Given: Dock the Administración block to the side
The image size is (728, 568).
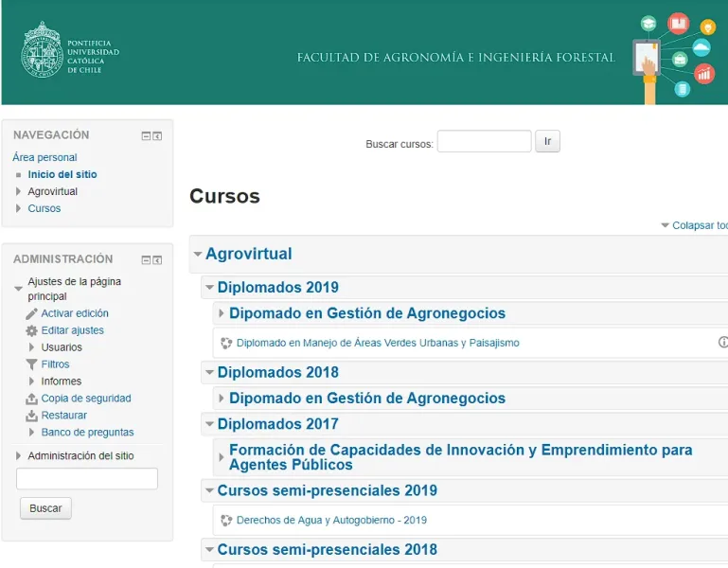Looking at the screenshot, I should tap(157, 260).
